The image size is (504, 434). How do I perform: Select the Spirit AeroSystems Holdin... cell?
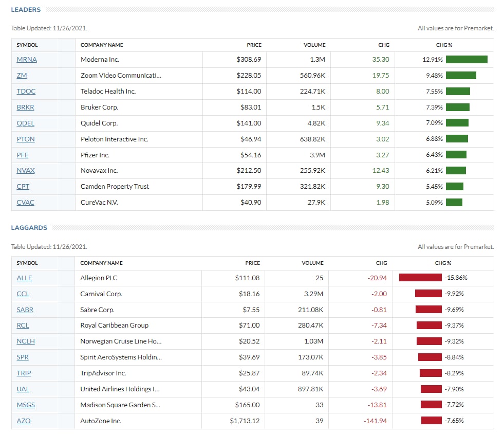(121, 357)
